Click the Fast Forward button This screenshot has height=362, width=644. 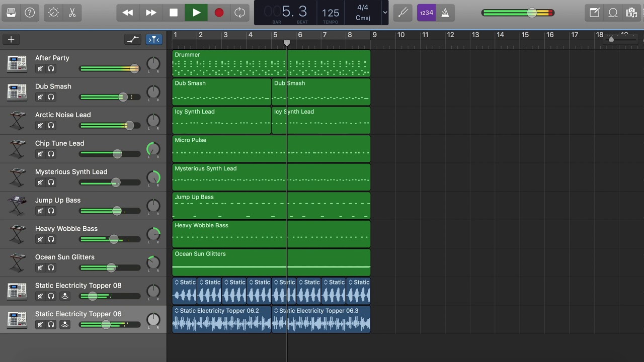pos(150,13)
